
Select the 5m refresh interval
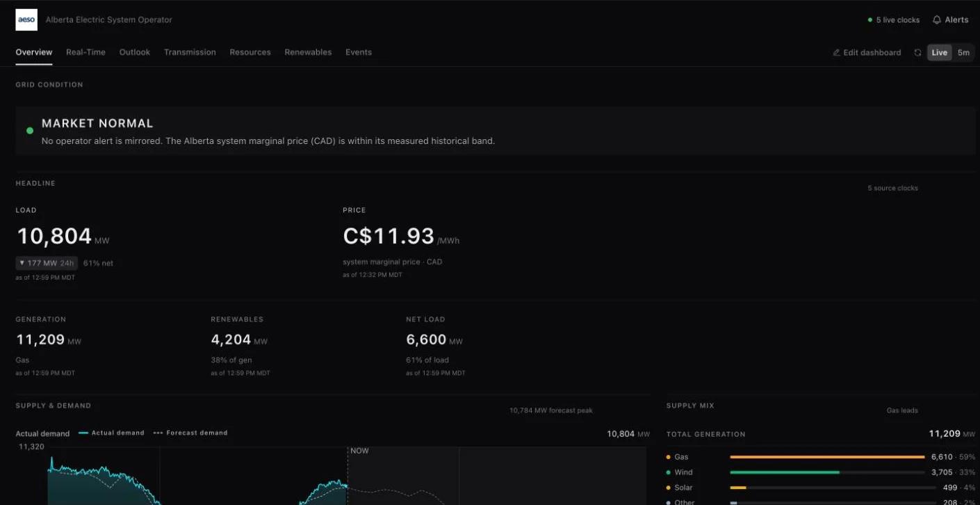[963, 52]
